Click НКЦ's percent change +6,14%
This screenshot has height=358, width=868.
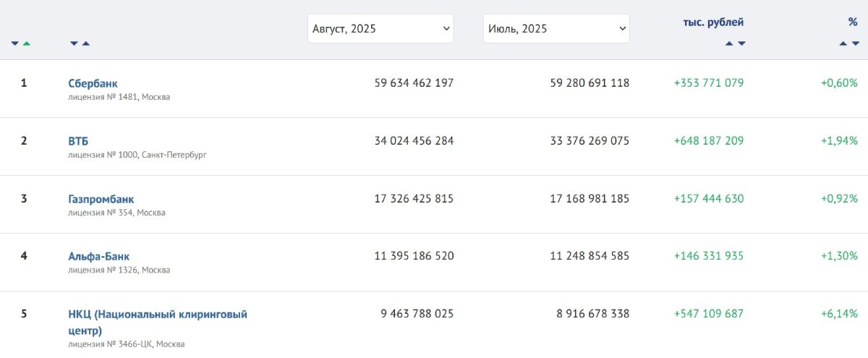click(839, 314)
